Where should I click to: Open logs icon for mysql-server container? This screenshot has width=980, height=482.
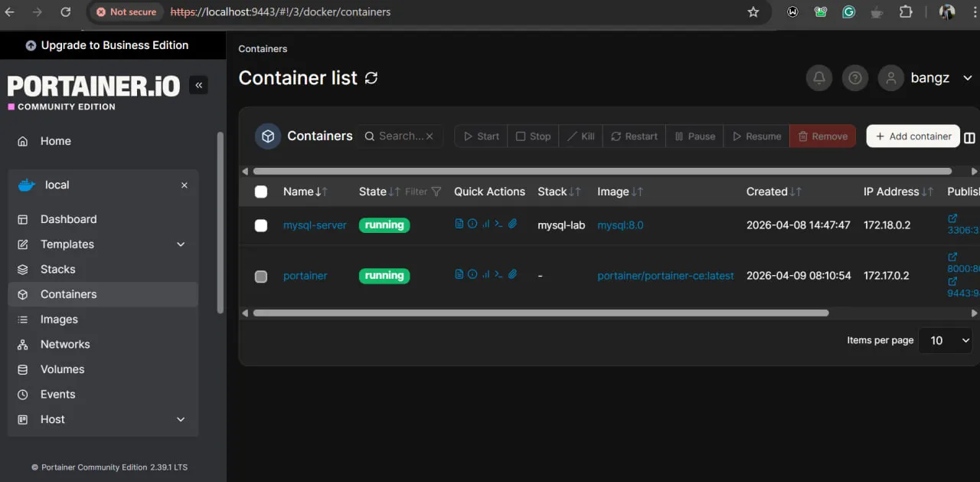(459, 224)
